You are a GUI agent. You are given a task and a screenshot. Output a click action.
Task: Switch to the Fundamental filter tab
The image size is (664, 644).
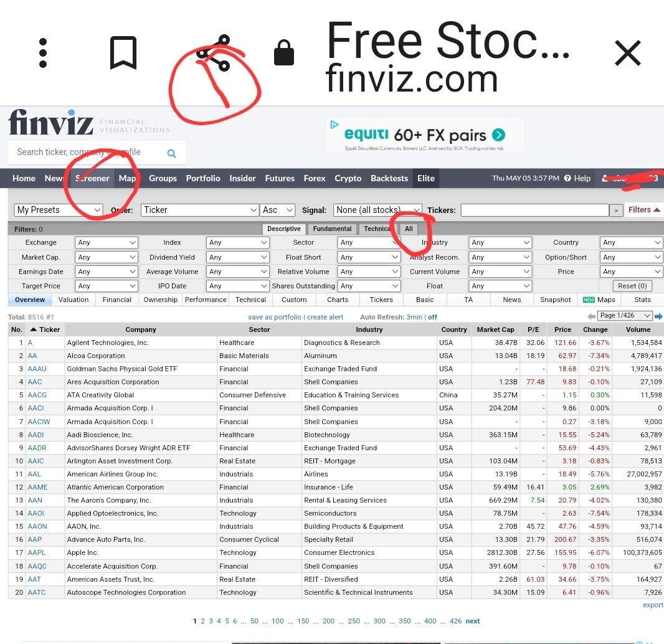tap(332, 229)
